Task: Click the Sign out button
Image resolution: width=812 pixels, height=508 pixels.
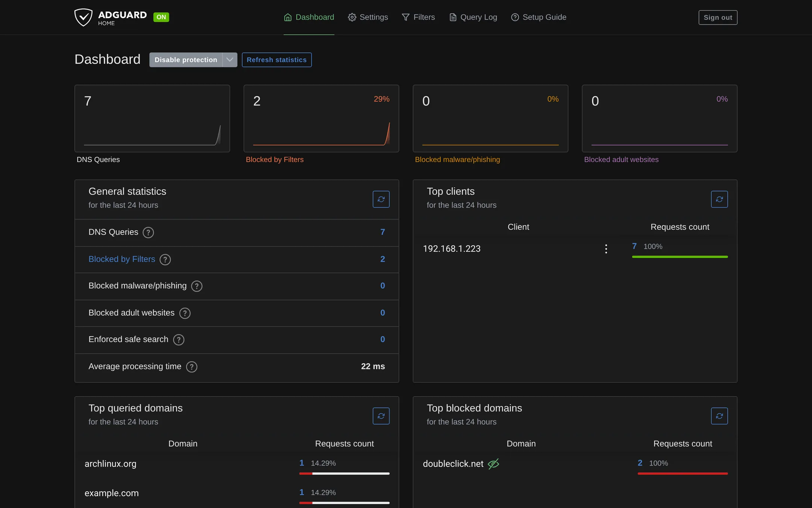Action: (718, 17)
